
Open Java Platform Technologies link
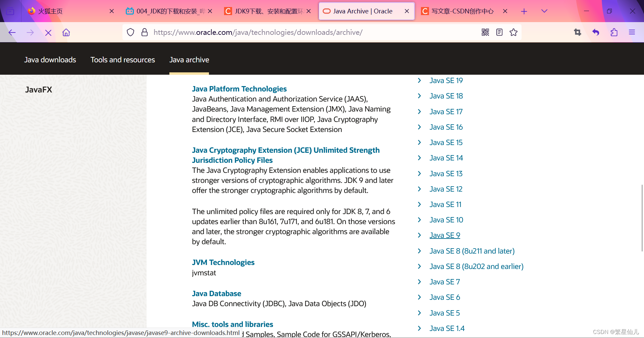[239, 89]
